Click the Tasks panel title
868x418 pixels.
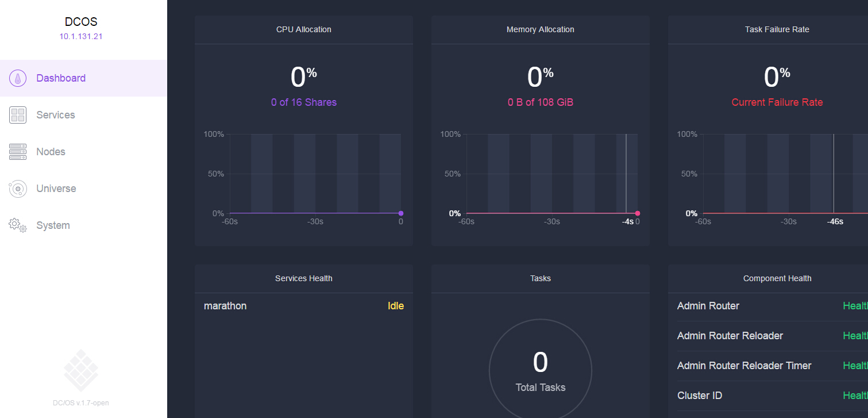point(541,278)
